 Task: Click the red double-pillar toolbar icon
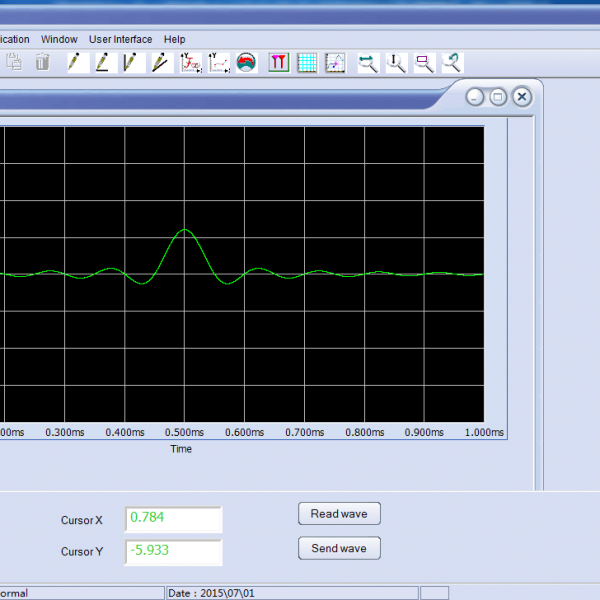pos(279,62)
